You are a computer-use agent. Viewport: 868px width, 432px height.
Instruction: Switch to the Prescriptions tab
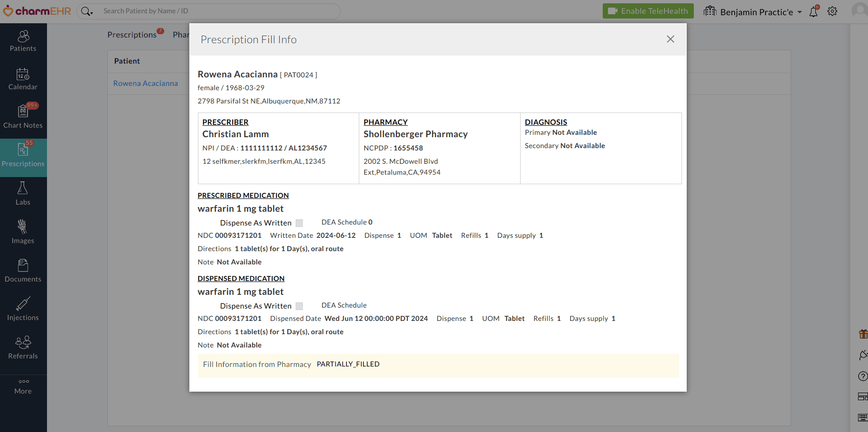132,35
